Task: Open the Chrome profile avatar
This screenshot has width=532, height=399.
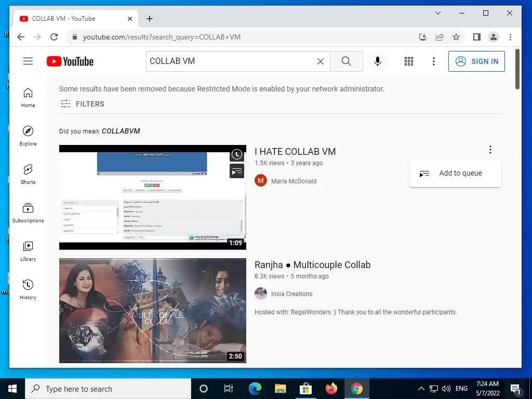Action: coord(494,37)
